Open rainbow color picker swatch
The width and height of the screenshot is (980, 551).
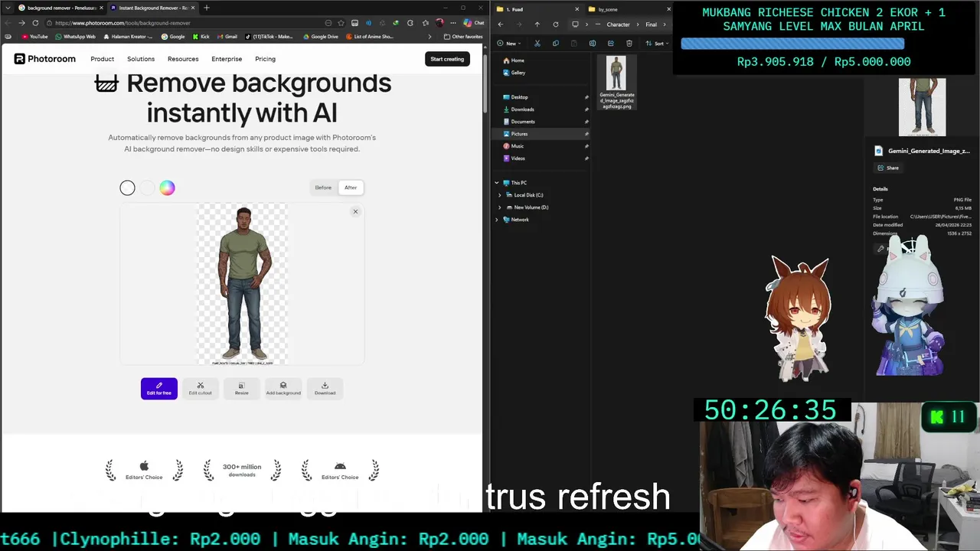coord(167,187)
